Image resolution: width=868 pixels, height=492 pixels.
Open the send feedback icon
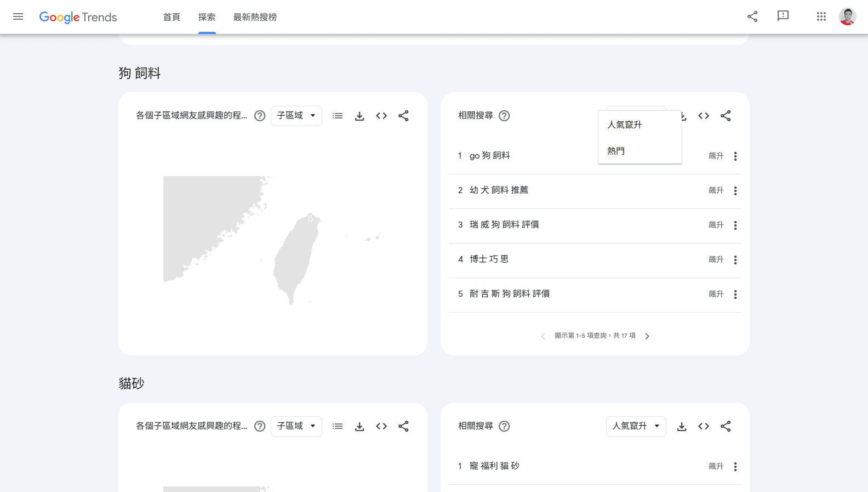click(783, 16)
